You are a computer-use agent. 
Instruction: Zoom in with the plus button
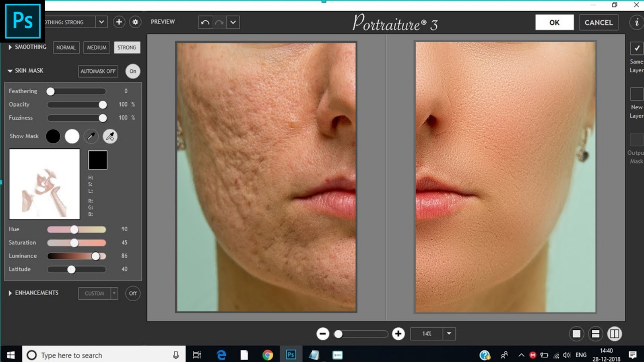[398, 334]
